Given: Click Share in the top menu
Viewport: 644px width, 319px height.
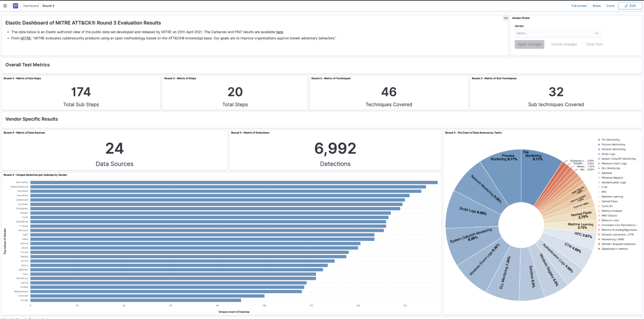Looking at the screenshot, I should click(596, 6).
